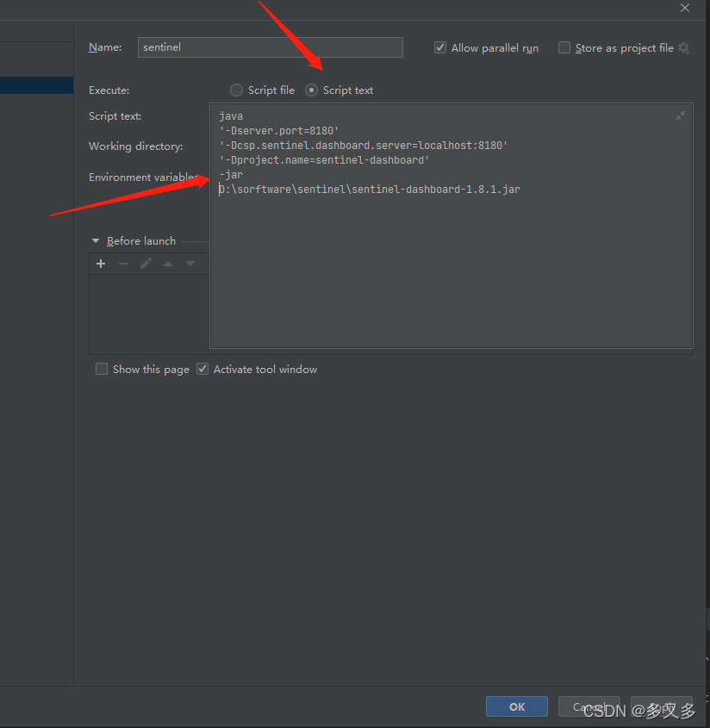Collapse the script text editor with the shrink icon
This screenshot has height=728, width=710.
point(681,115)
